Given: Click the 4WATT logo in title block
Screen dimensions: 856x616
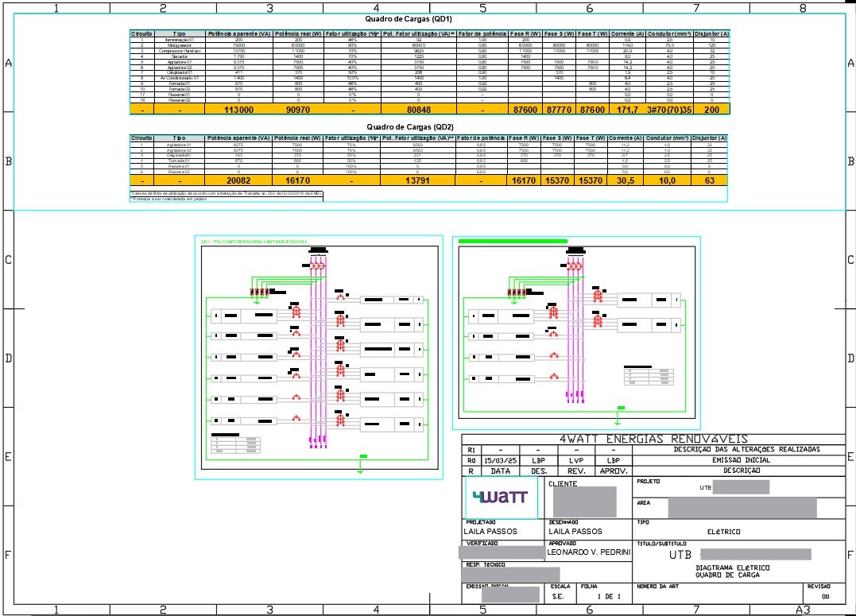Looking at the screenshot, I should click(501, 497).
